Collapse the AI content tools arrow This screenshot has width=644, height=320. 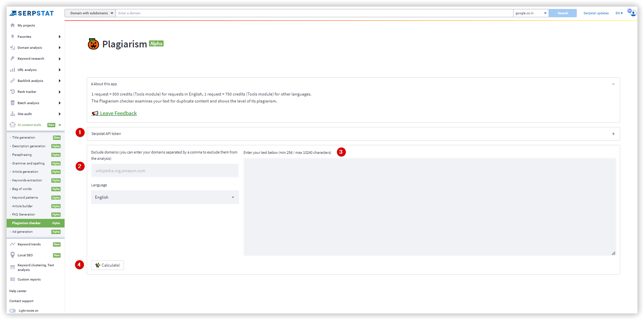(60, 125)
